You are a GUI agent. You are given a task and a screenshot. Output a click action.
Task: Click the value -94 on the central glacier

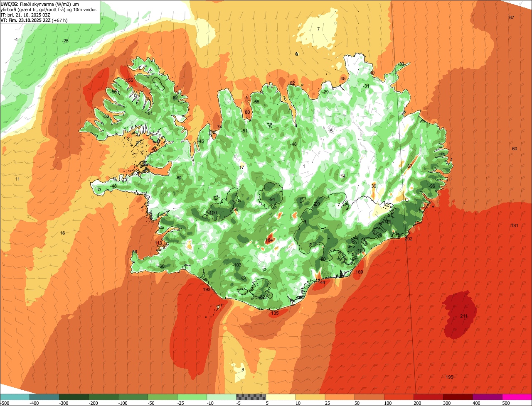coord(271,200)
